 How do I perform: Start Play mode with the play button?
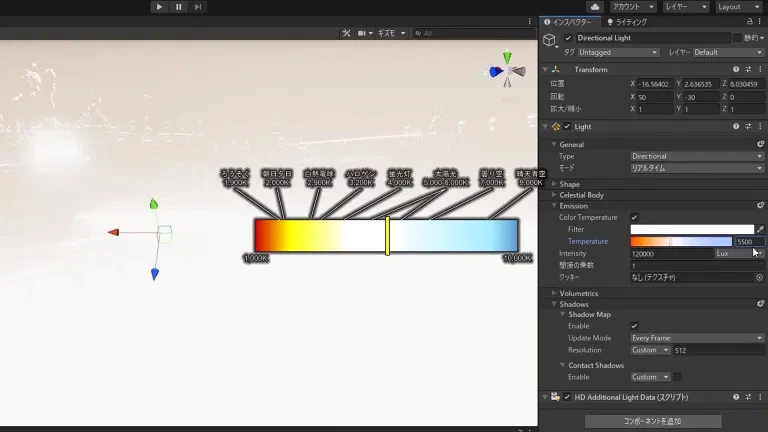point(159,7)
